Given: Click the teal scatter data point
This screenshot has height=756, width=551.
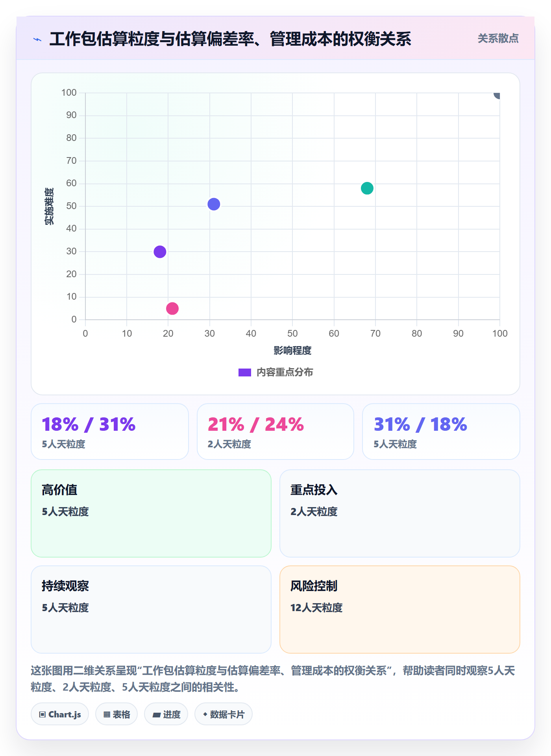Looking at the screenshot, I should click(x=367, y=188).
